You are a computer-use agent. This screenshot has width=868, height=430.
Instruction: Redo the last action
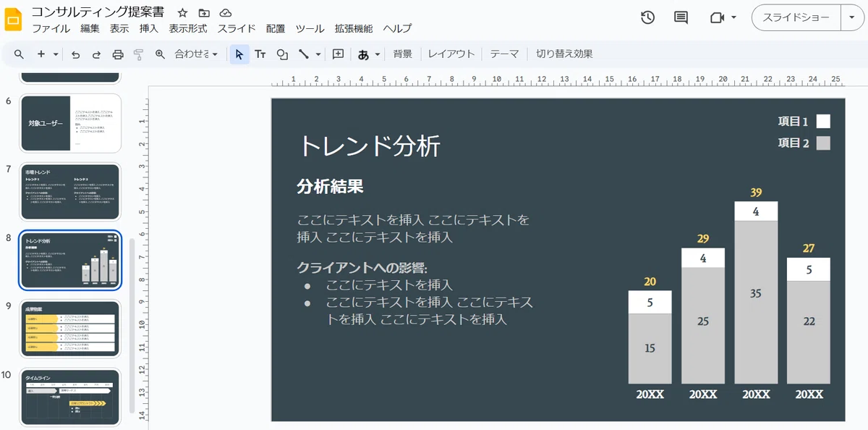pos(96,54)
